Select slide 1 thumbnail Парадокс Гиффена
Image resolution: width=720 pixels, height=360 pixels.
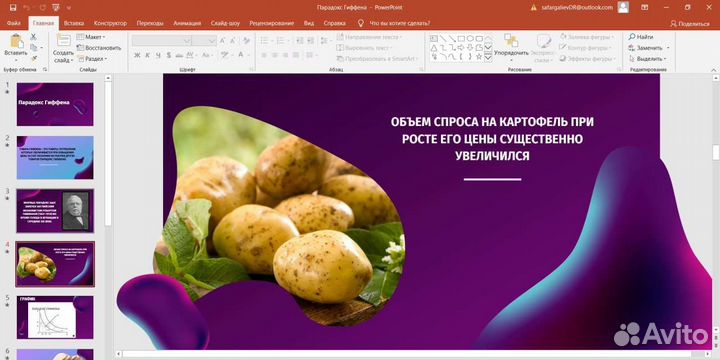tap(55, 104)
